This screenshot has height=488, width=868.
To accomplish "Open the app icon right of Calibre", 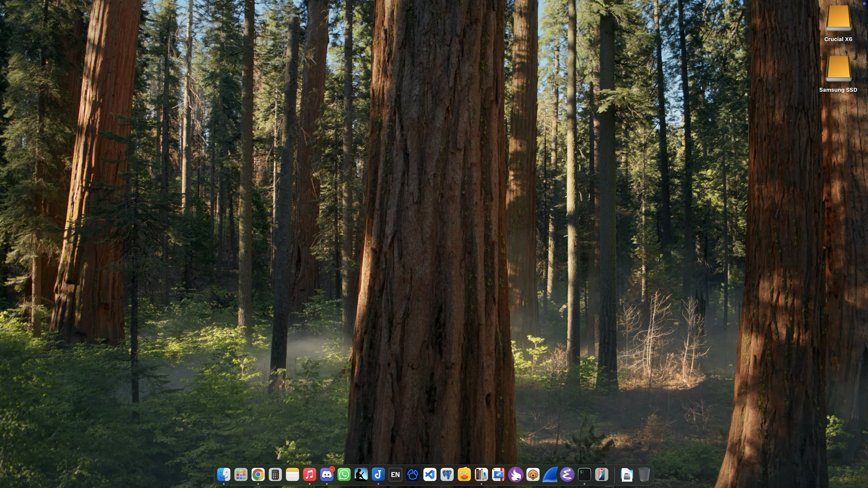I will [499, 475].
